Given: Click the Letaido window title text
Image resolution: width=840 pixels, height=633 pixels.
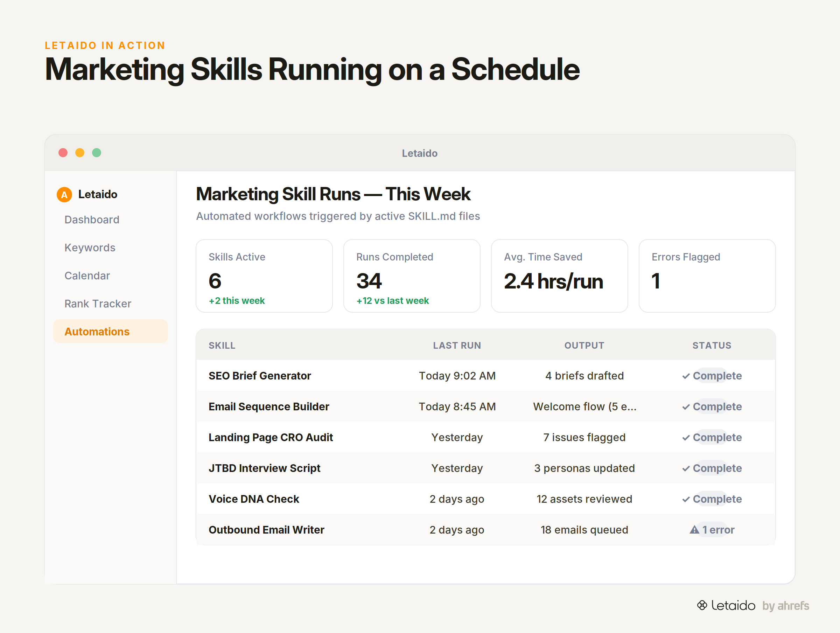Looking at the screenshot, I should (420, 153).
